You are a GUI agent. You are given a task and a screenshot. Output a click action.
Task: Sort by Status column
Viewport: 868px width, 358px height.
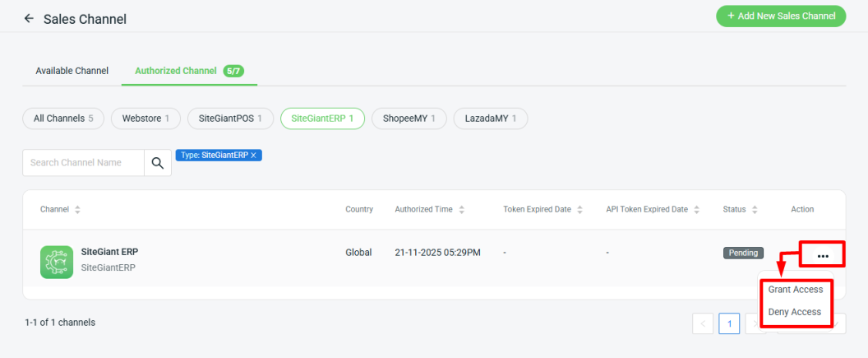(755, 210)
